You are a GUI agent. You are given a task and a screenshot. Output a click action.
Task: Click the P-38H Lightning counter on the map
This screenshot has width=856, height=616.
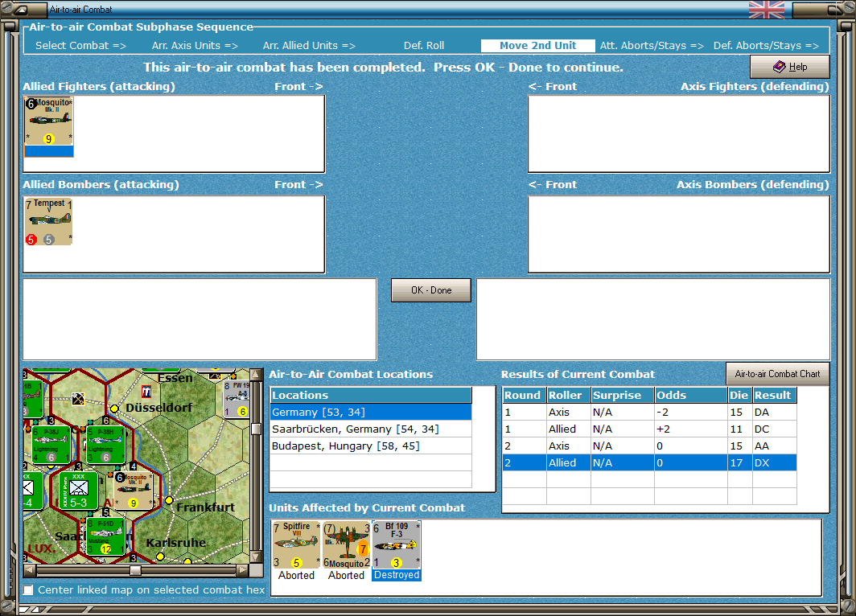[106, 445]
